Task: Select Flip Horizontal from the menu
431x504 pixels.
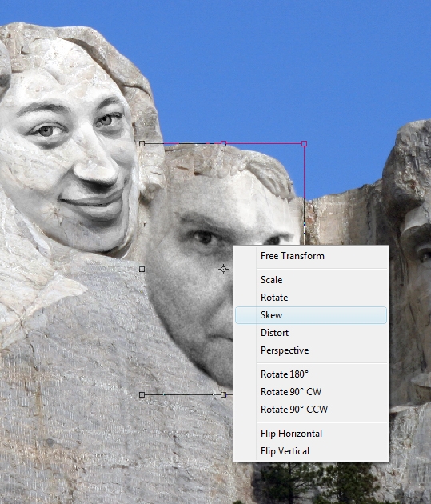Action: coord(311,434)
